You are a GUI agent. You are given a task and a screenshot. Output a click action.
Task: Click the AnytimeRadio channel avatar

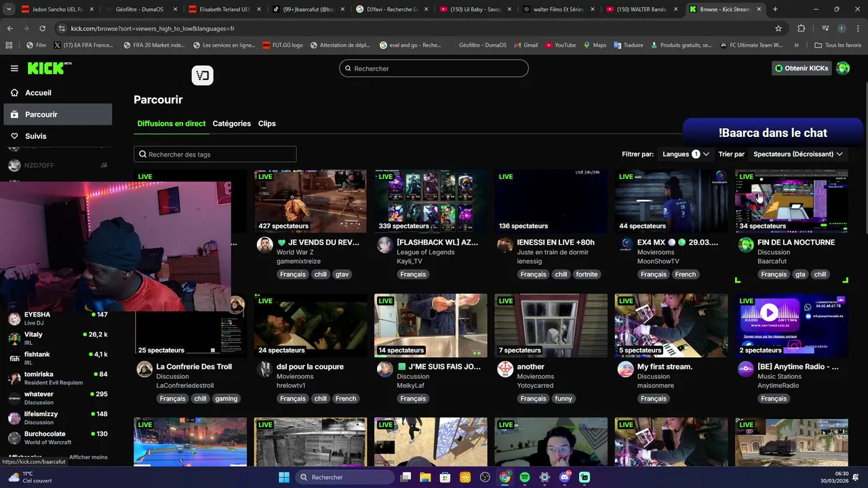click(745, 369)
